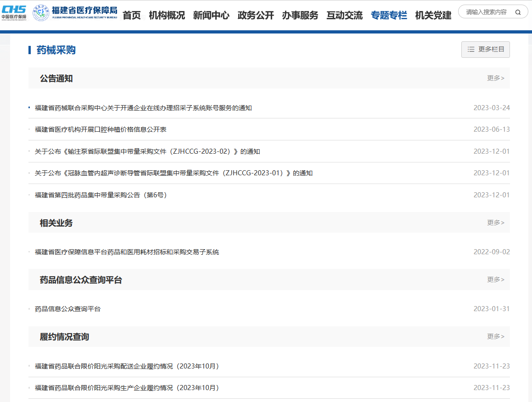Open the 政务公开 navigation item
532x402 pixels.
click(x=256, y=15)
